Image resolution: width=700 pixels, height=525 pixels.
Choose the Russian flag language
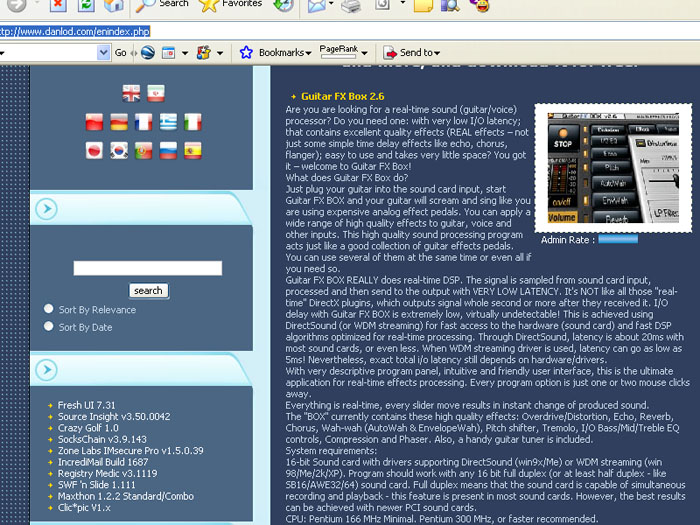168,150
